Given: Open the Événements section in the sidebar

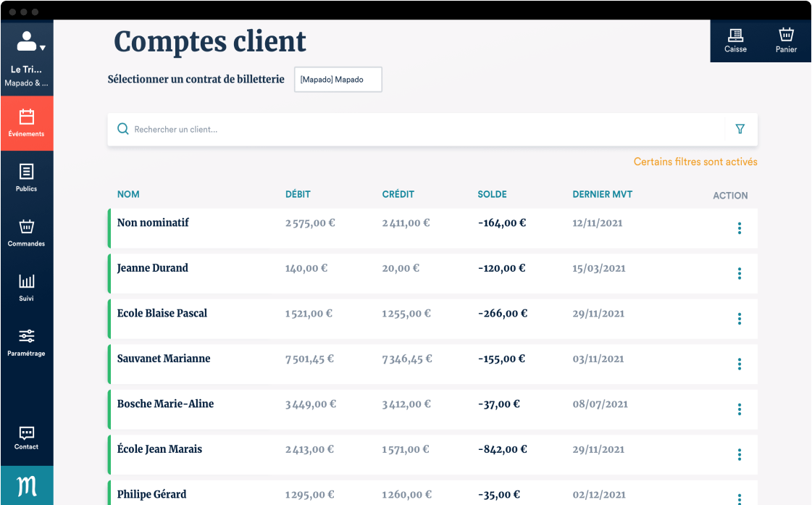Looking at the screenshot, I should pyautogui.click(x=27, y=123).
